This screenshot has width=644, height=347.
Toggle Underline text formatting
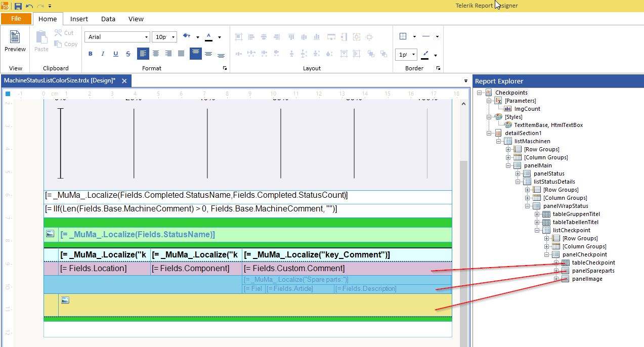coord(116,54)
